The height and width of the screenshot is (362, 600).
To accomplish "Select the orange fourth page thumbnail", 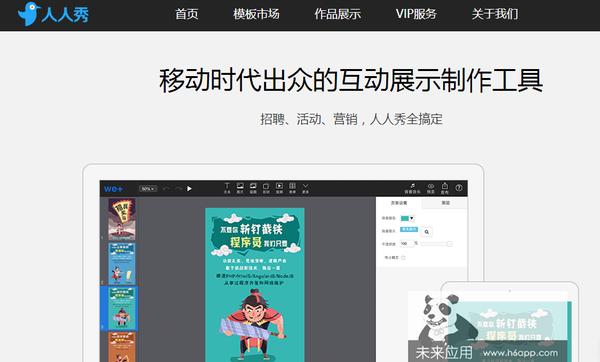I will point(122,347).
